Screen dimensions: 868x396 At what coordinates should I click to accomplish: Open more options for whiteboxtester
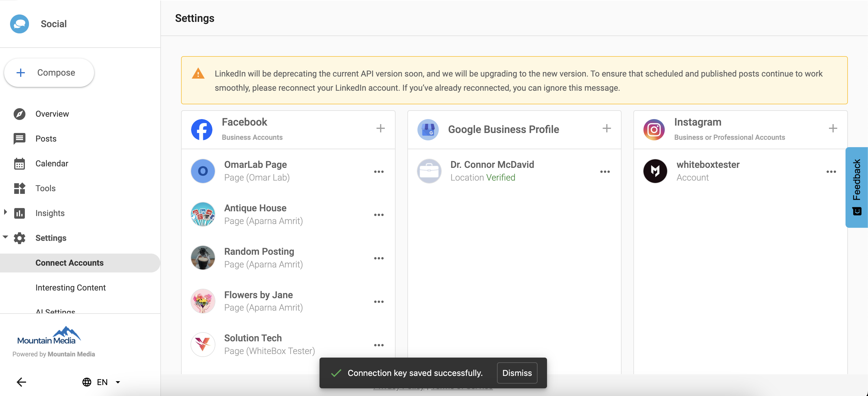831,171
